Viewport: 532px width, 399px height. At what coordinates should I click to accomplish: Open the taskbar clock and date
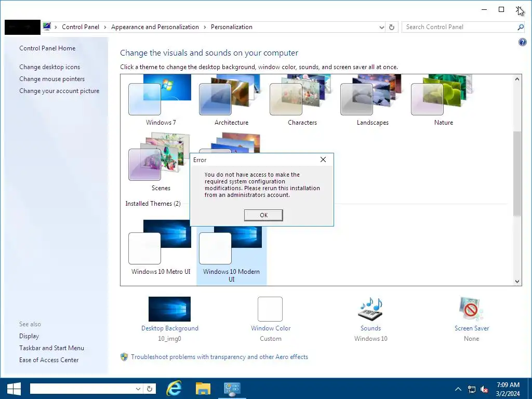coord(508,389)
